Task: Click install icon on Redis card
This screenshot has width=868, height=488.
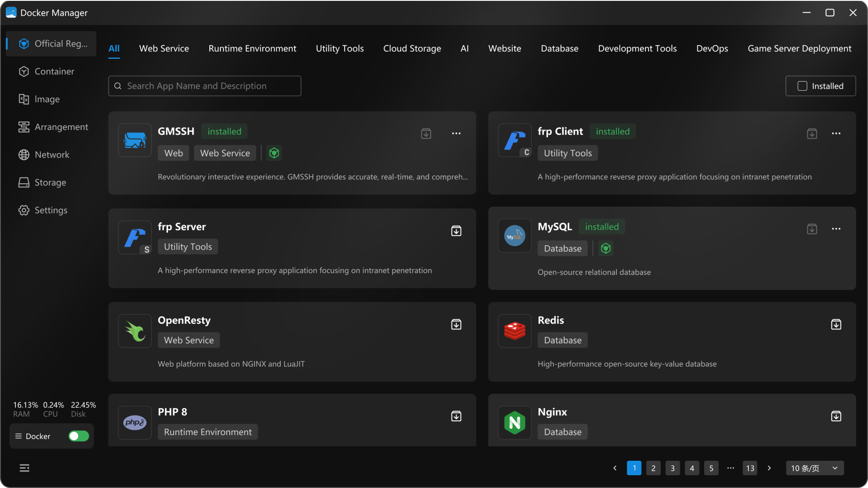Action: 836,324
